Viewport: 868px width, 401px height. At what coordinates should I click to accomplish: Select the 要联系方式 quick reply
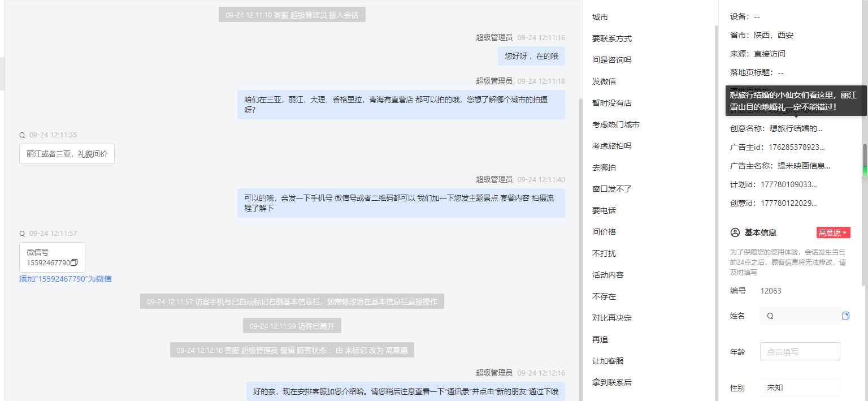612,39
